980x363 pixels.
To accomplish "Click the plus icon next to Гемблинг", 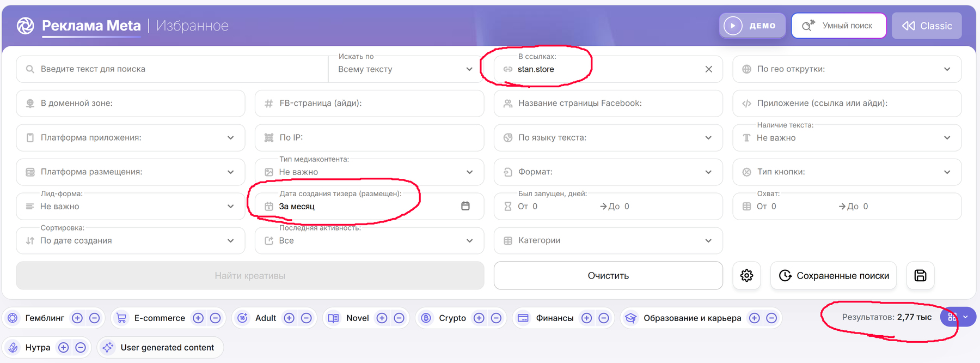I will click(77, 318).
